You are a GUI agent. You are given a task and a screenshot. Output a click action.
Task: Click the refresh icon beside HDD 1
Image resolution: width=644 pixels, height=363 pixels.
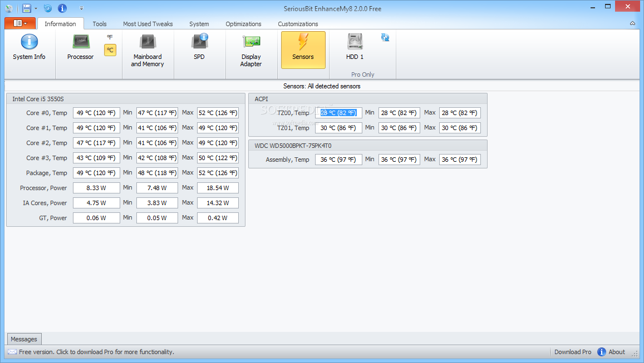point(385,37)
